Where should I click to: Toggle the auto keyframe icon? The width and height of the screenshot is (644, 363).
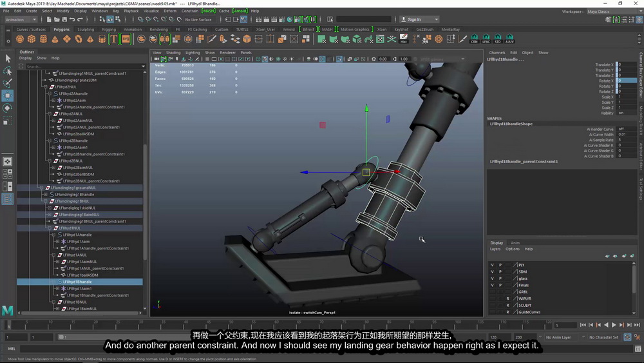click(627, 337)
